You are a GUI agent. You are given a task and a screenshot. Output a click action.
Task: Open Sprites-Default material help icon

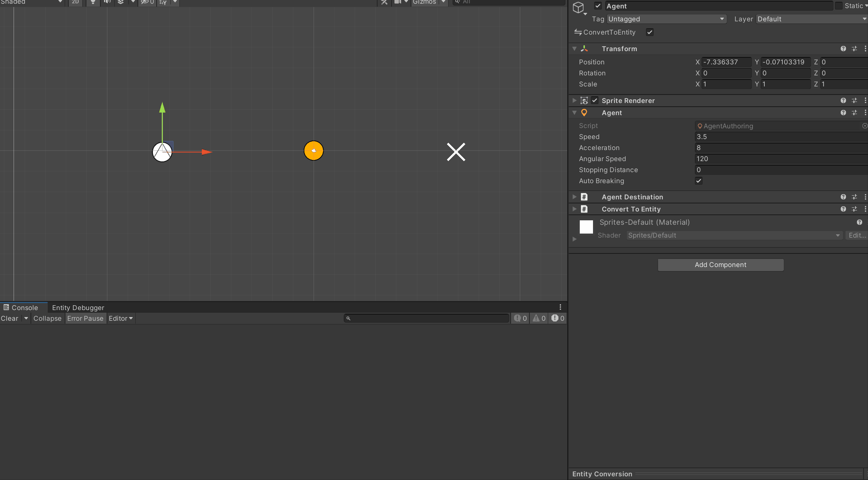[860, 222]
